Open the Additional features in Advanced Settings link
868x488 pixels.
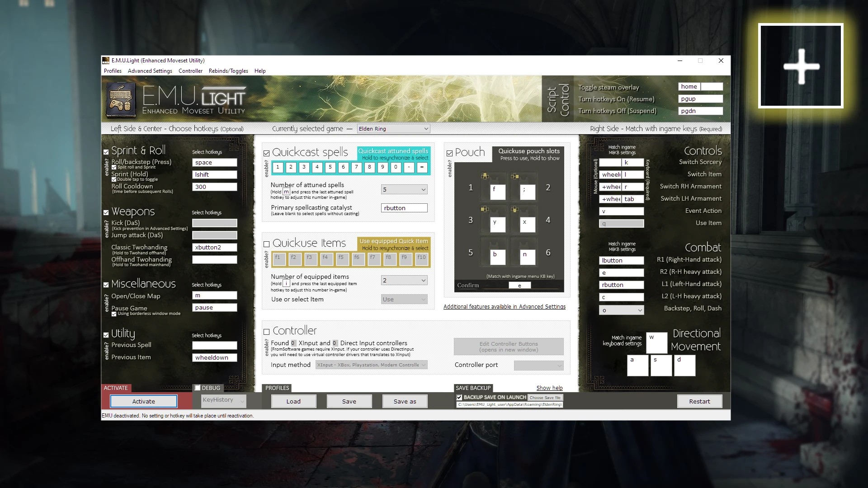[505, 307]
